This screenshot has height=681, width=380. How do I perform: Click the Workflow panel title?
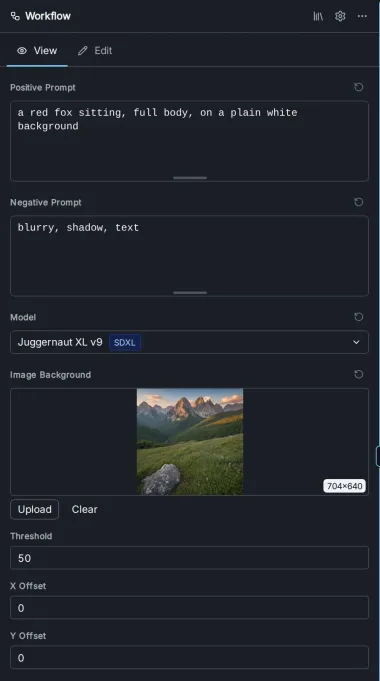[x=48, y=16]
